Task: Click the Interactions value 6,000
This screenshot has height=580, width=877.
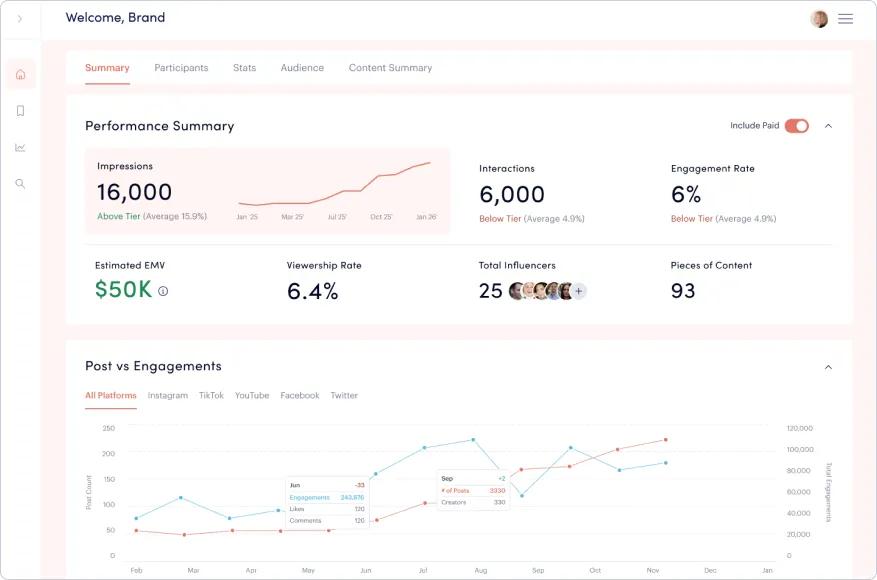Action: [x=512, y=194]
